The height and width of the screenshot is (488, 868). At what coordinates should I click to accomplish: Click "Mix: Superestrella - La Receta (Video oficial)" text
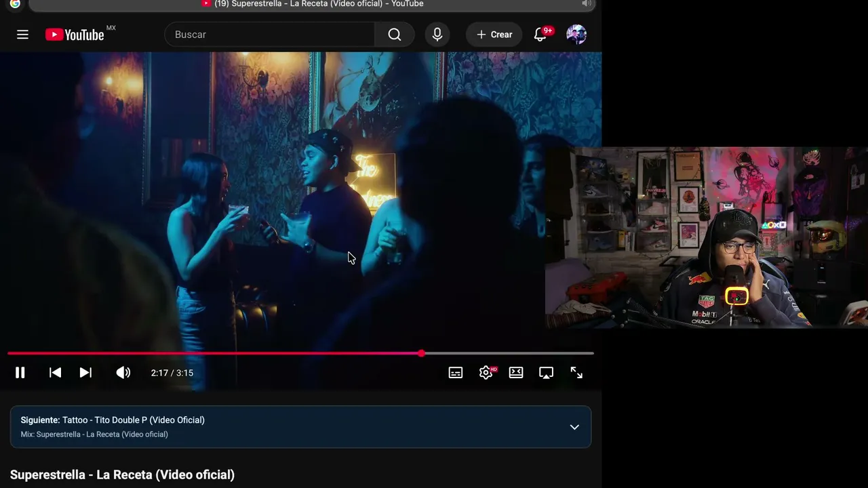(x=94, y=434)
